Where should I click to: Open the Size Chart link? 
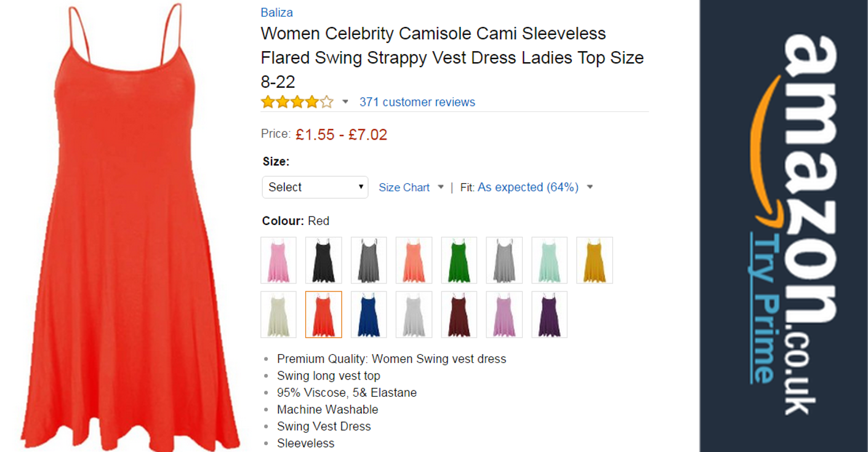click(404, 188)
